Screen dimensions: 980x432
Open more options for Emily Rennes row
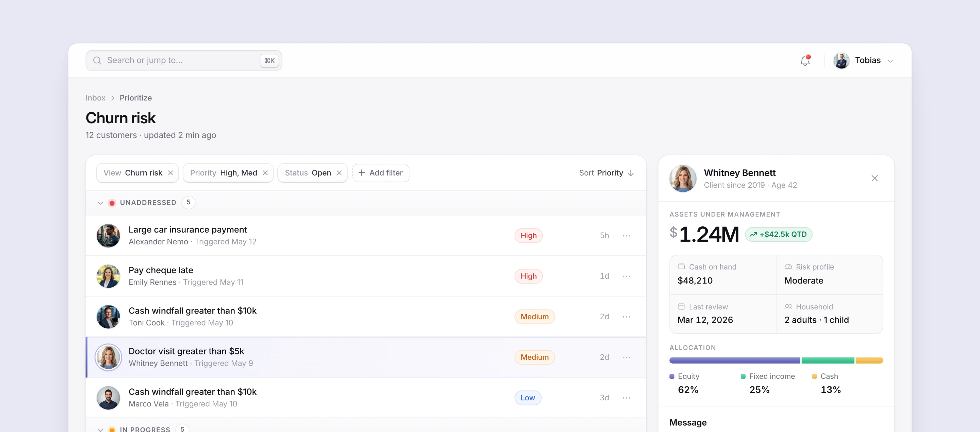click(x=626, y=276)
